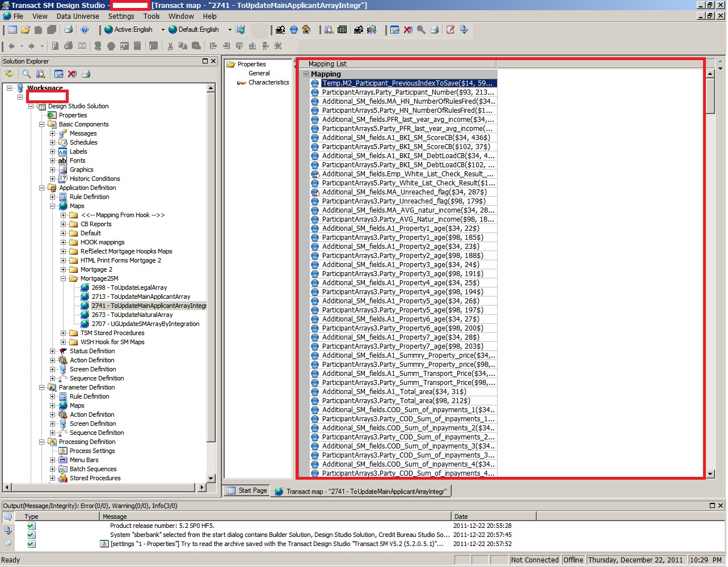Switch to the Start Page tab
728x567 pixels.
pos(247,491)
